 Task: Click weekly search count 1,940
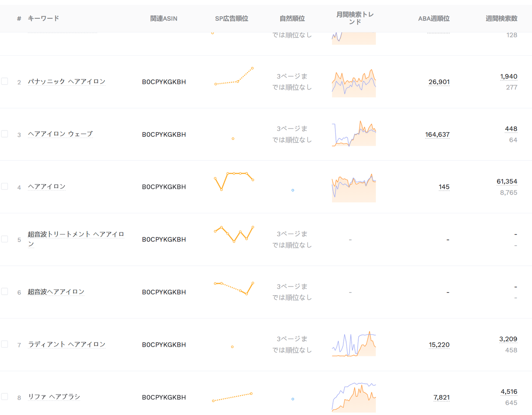coord(509,77)
